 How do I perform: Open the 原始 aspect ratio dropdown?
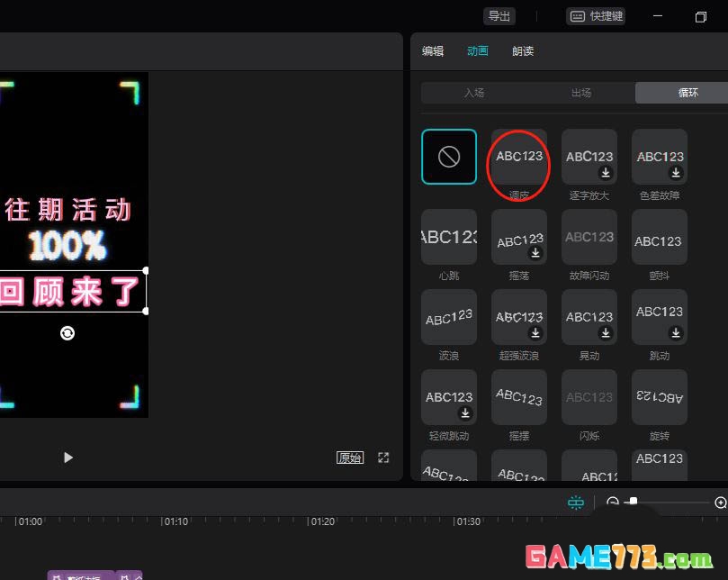[x=349, y=458]
